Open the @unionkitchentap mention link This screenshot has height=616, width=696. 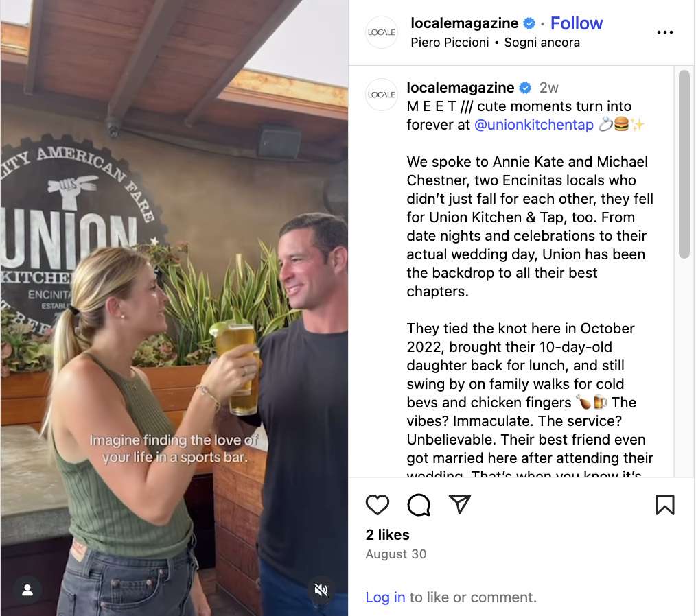533,125
